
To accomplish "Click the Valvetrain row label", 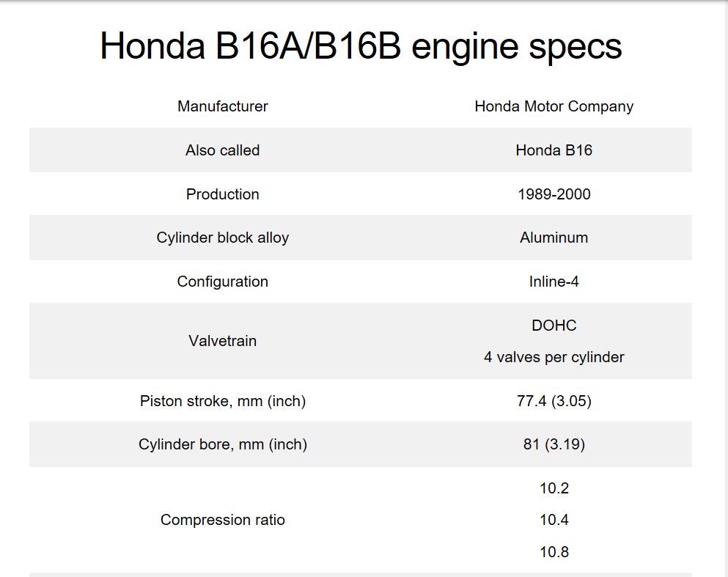I will (x=223, y=341).
